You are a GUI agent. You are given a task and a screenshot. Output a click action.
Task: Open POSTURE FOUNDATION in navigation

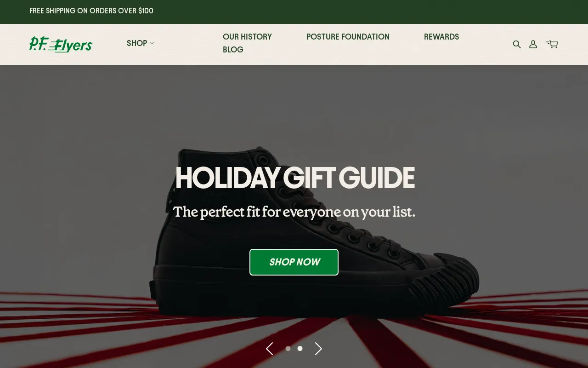coord(348,37)
